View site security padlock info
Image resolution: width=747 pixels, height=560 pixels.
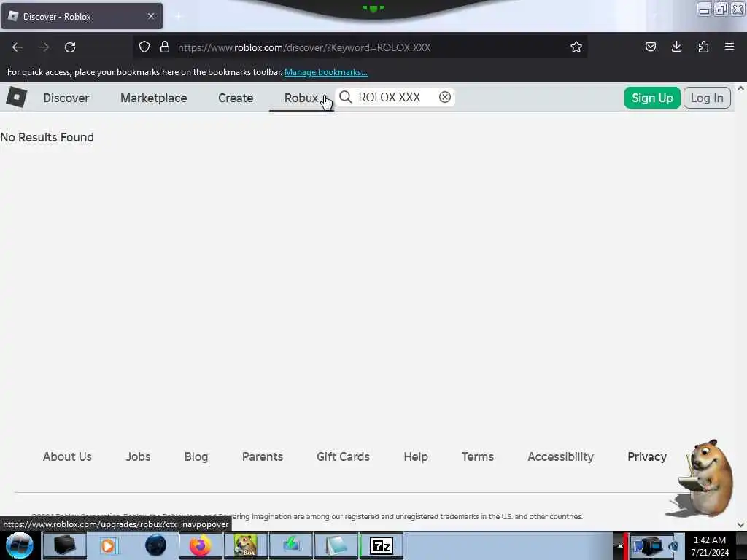pos(165,47)
